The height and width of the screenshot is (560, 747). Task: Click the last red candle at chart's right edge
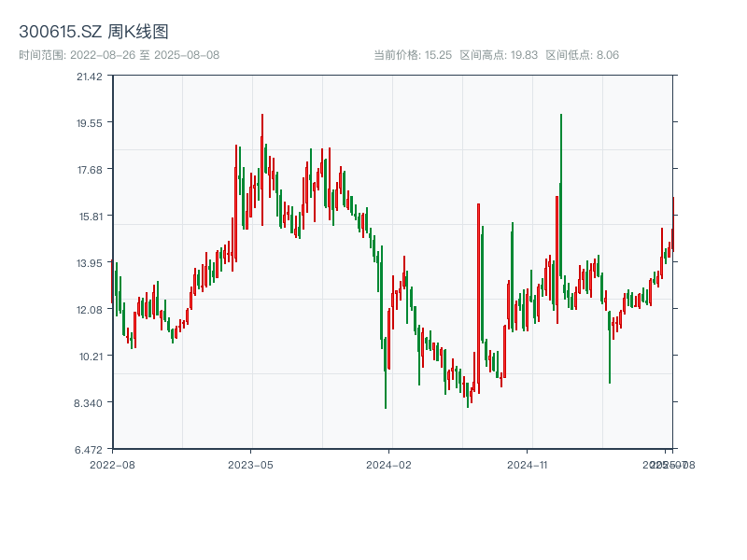[673, 224]
